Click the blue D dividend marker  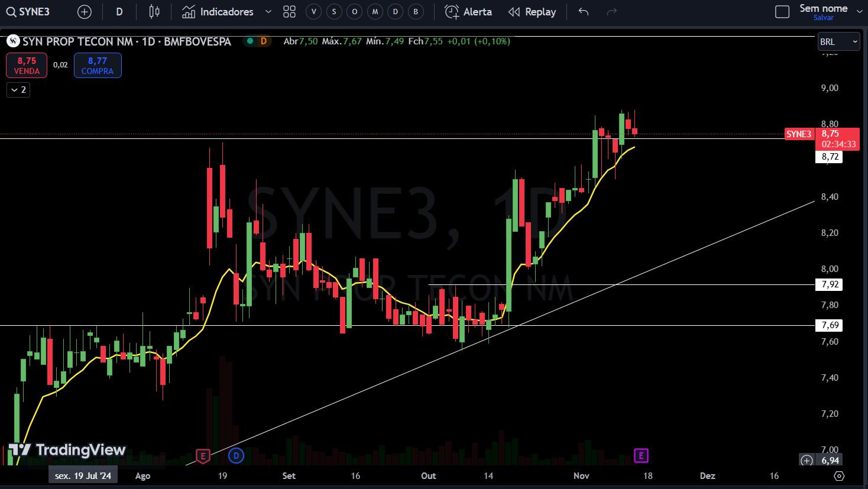[237, 456]
